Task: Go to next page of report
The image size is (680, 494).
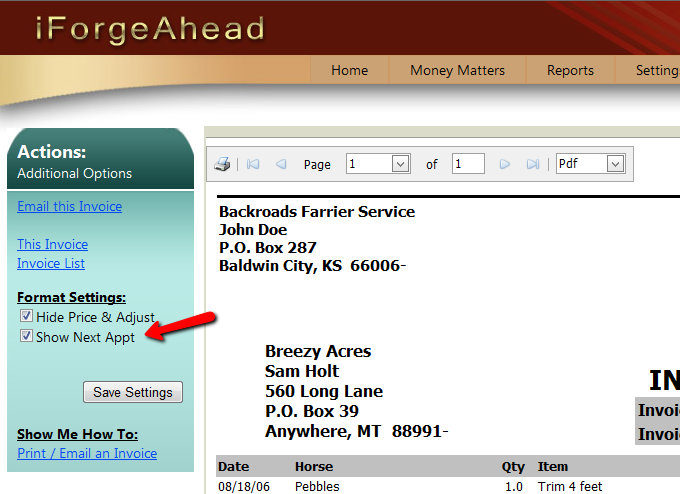Action: (x=504, y=164)
